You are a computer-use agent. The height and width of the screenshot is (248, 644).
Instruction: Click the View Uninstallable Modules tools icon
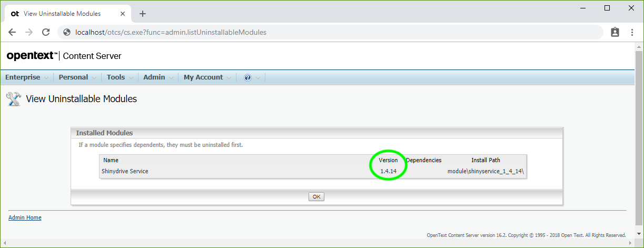[x=13, y=99]
